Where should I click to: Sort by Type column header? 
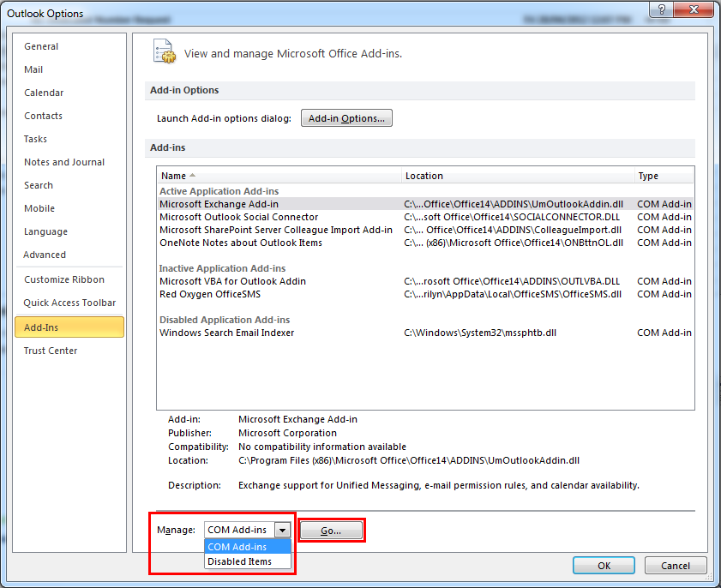[664, 176]
